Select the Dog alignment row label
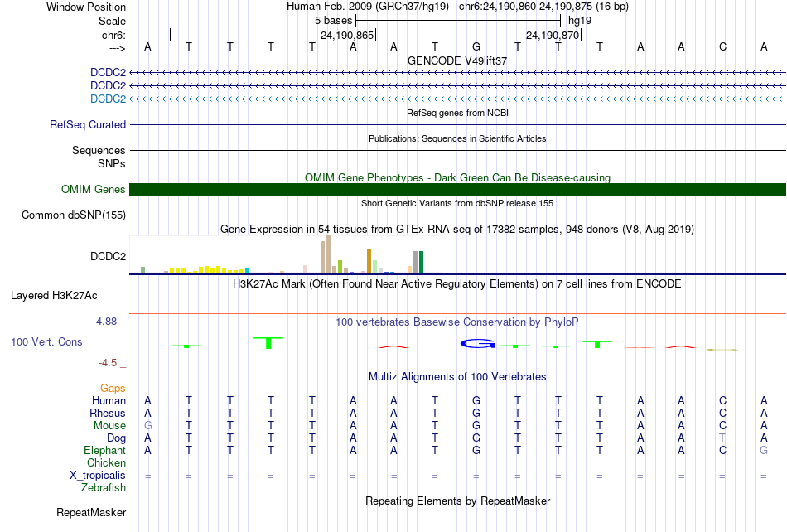Viewport: 787px width, 532px height. pyautogui.click(x=116, y=438)
